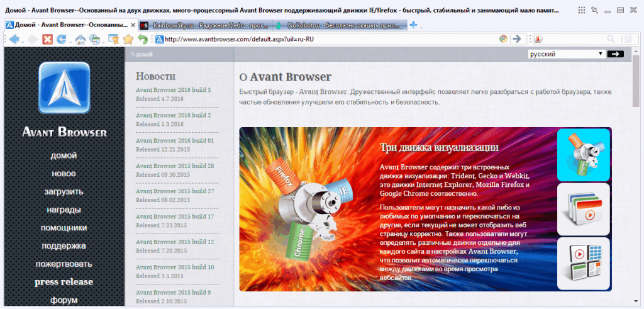
Task: Click the black arrow button beside language selector
Action: pos(616,54)
